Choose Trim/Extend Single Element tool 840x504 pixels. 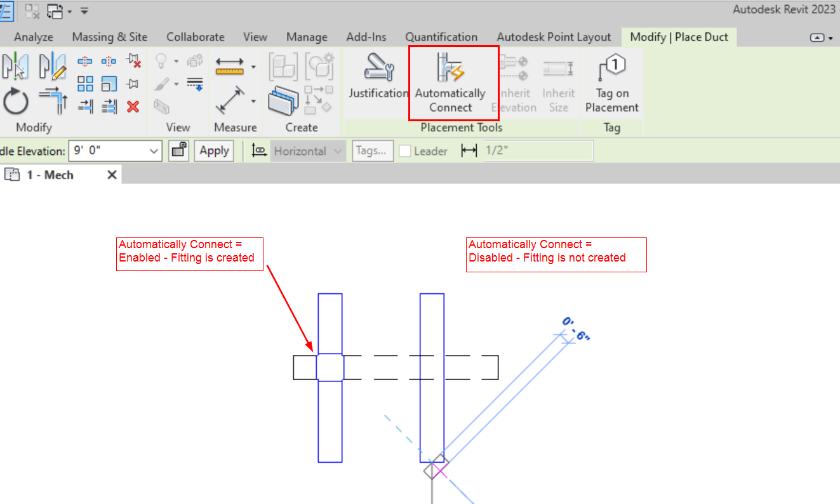coord(85,106)
